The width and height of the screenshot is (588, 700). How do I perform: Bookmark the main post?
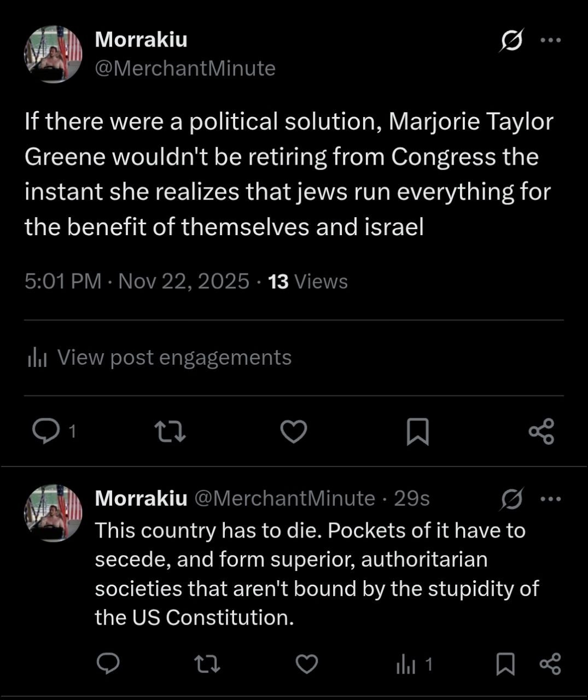(418, 431)
